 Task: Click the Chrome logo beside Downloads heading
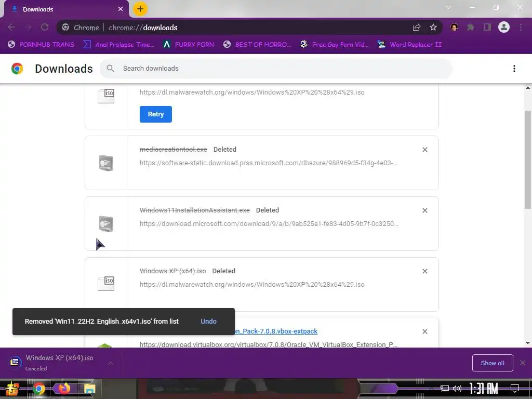(17, 69)
